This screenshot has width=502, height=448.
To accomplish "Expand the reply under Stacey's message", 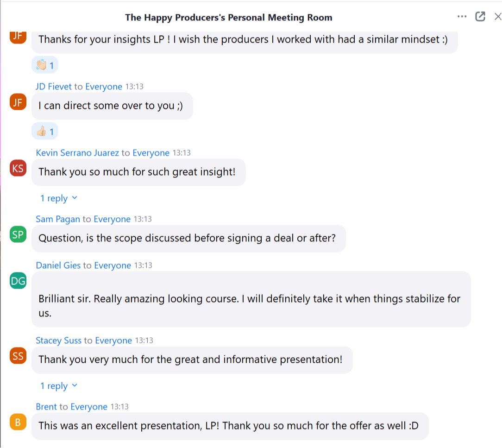I will (x=59, y=386).
